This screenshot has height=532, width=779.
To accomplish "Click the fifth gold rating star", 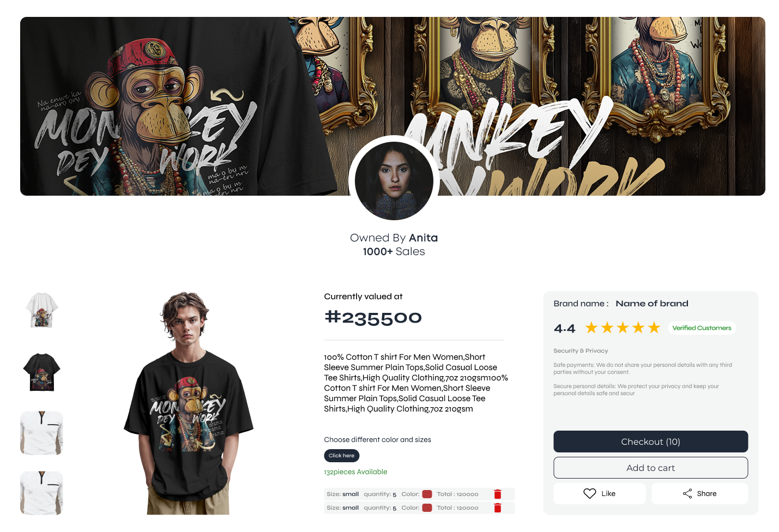I will click(654, 328).
